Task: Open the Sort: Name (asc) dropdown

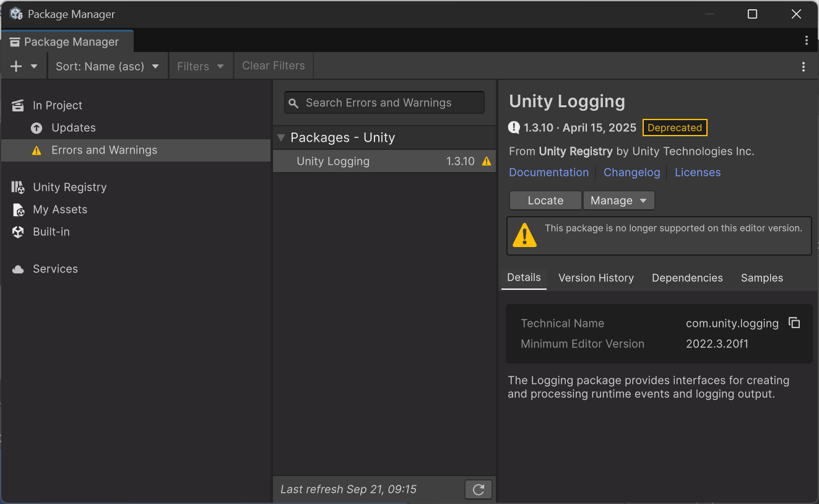Action: click(x=108, y=66)
